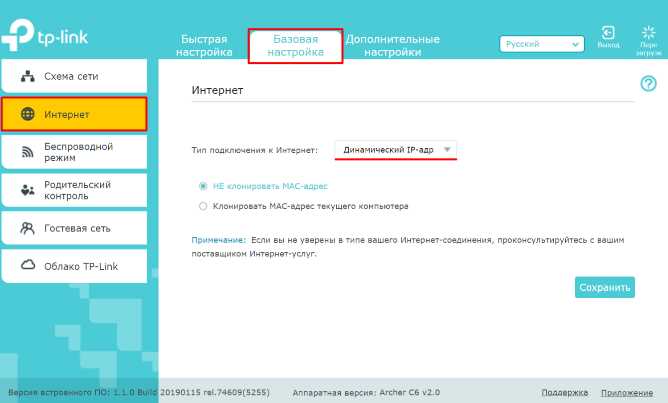Open Беспроводной режим settings
The image size is (668, 403).
coord(74,152)
